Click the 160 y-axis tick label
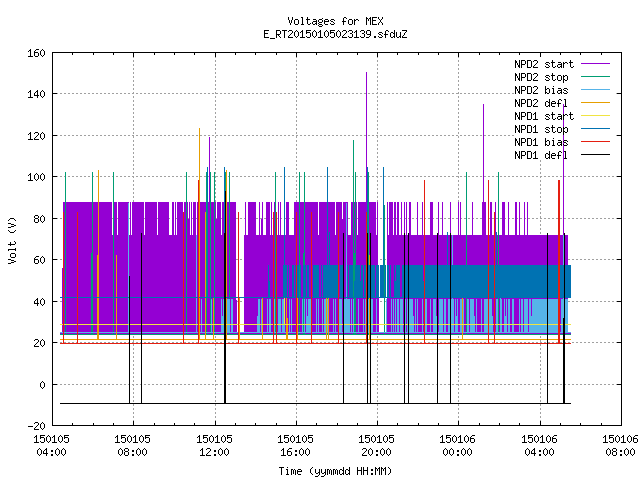This screenshot has height=480, width=640. (x=36, y=53)
